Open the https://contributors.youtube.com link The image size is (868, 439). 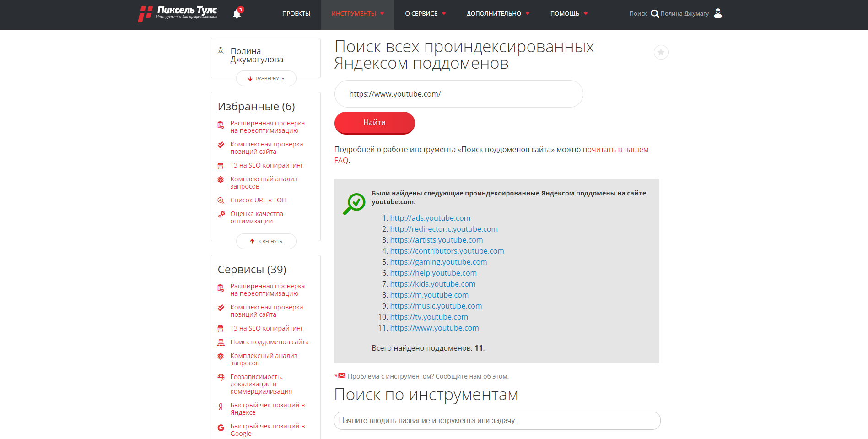pyautogui.click(x=447, y=251)
